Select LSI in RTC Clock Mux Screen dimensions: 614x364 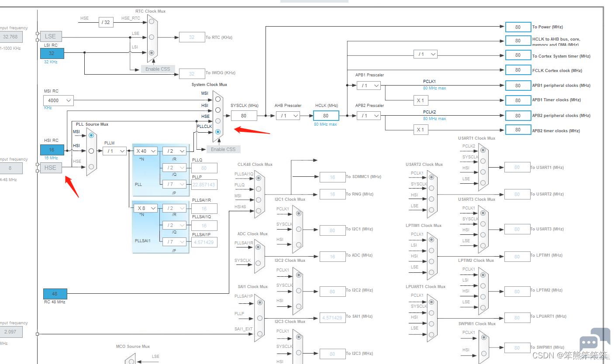pos(152,53)
